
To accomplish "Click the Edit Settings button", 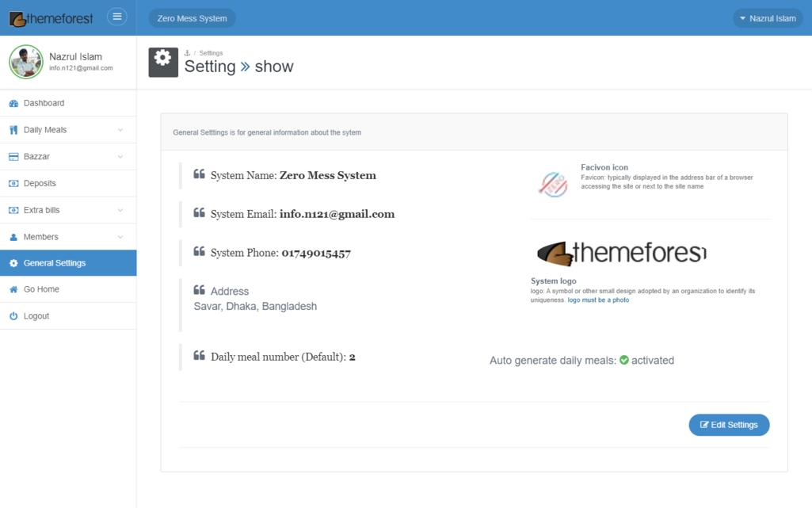I will click(x=729, y=425).
